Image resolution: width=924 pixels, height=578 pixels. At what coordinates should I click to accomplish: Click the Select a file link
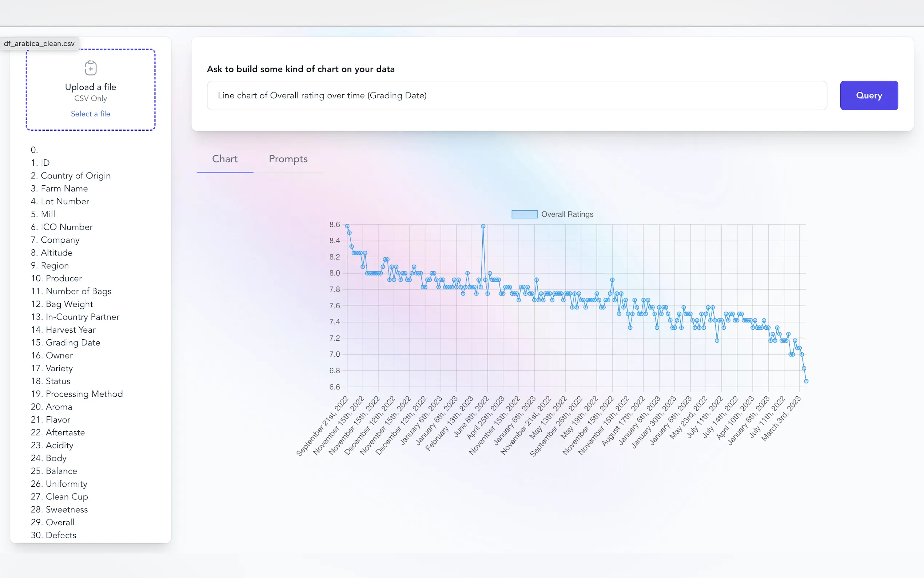click(91, 114)
